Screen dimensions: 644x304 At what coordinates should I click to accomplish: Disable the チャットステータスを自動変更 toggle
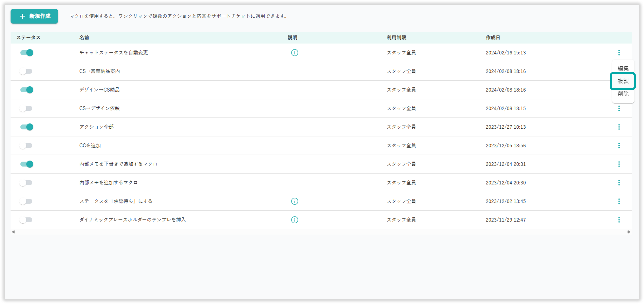(27, 53)
